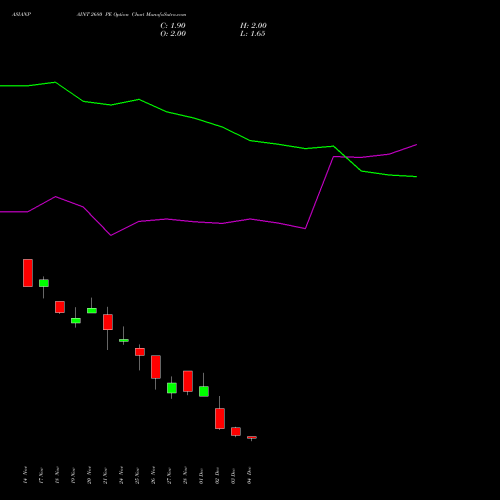Click the red candlestick for 02 Dec
This screenshot has width=500, height=500.
(x=220, y=418)
